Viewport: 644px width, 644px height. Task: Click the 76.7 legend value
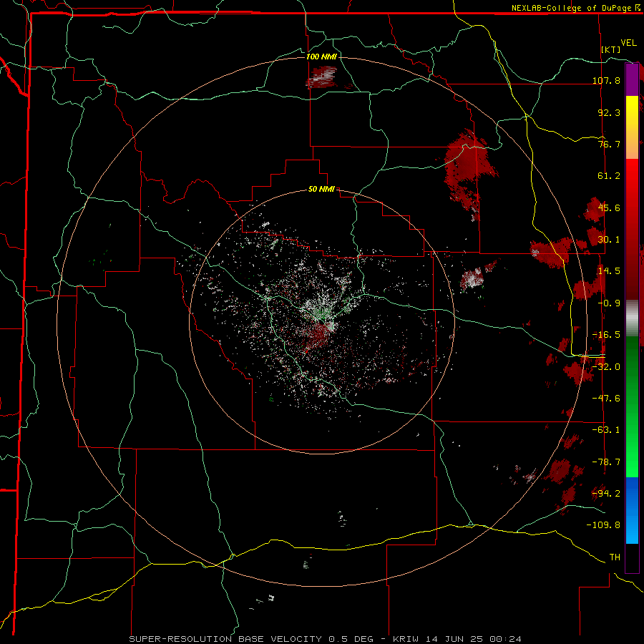pyautogui.click(x=609, y=144)
